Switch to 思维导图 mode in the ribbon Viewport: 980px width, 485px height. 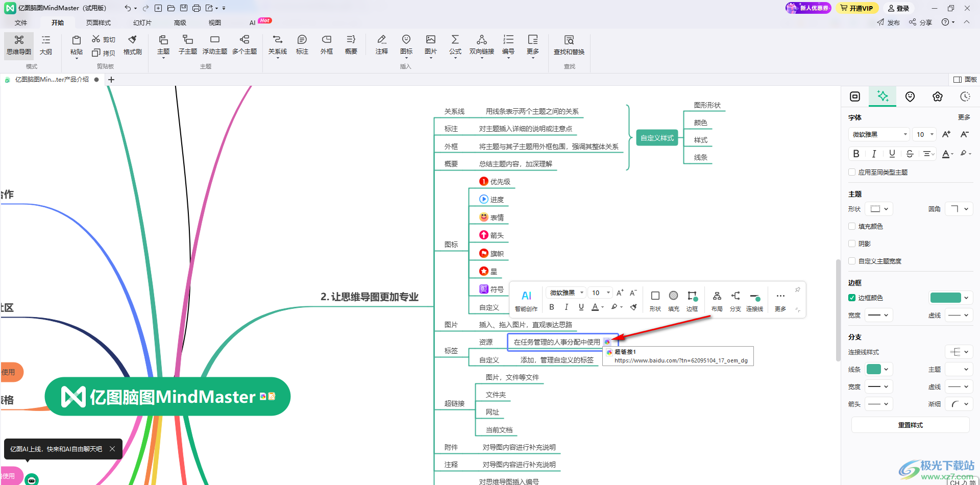click(x=19, y=45)
